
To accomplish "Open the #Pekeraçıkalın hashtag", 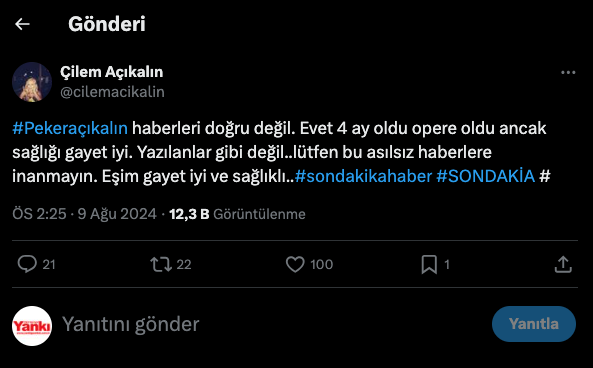I will point(70,128).
